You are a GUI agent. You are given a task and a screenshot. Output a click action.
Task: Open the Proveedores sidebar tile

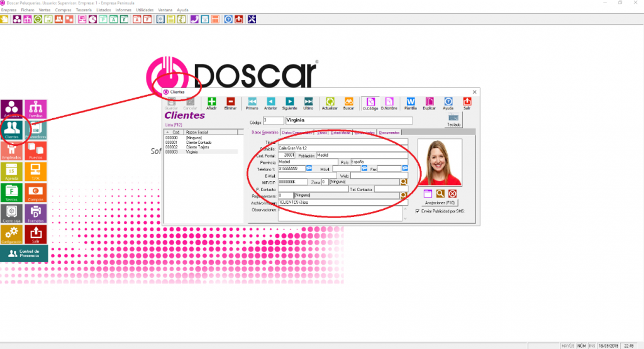click(36, 130)
